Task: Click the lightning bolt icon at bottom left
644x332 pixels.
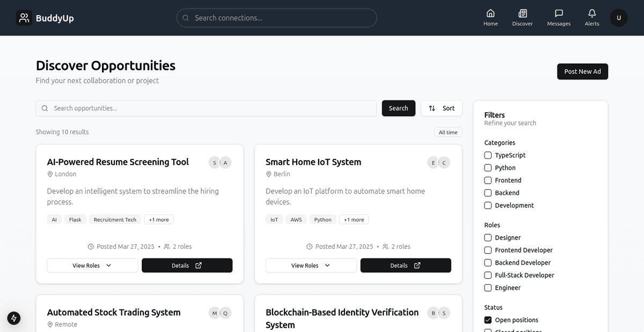Action: [13, 318]
